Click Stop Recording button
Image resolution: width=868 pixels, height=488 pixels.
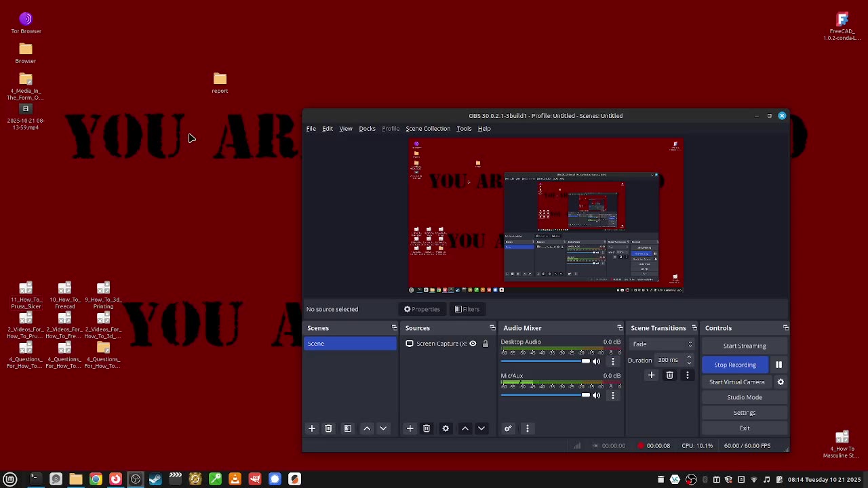(x=735, y=365)
